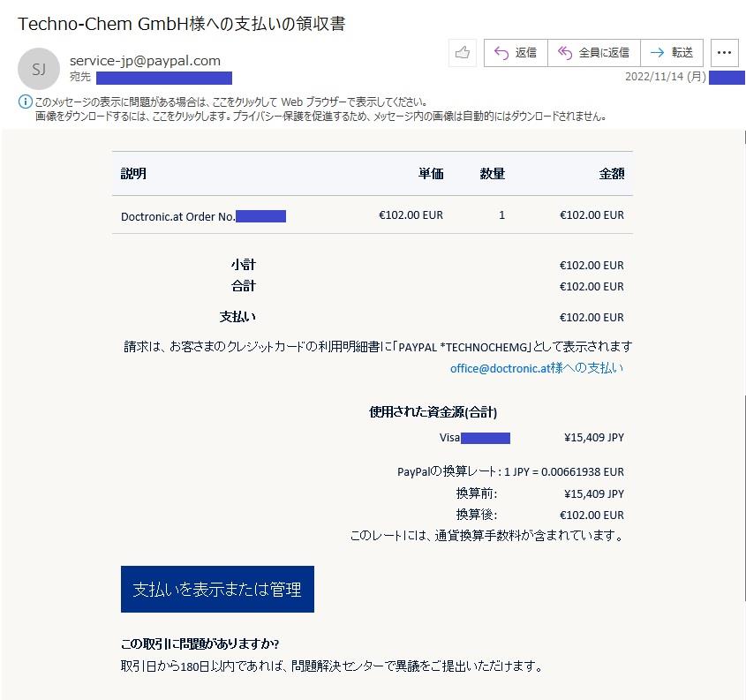Click the Web browser display notice line
Viewport: 746px width, 700px height.
(x=230, y=102)
